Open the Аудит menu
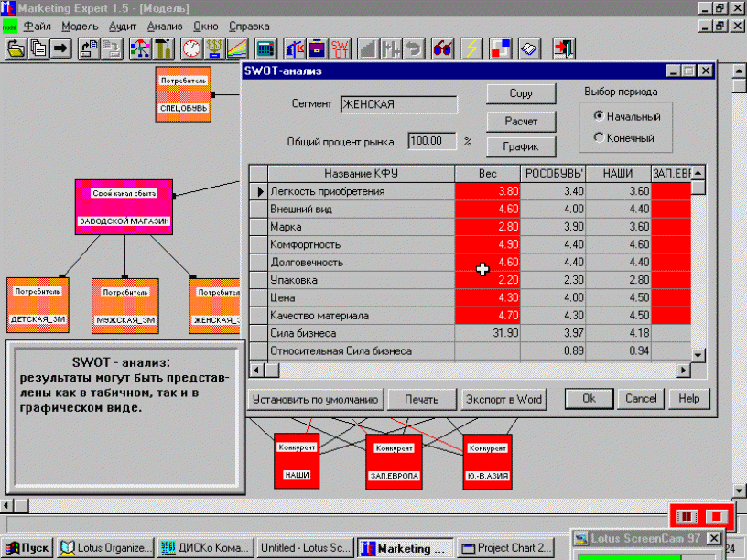This screenshot has width=747, height=560. [123, 27]
